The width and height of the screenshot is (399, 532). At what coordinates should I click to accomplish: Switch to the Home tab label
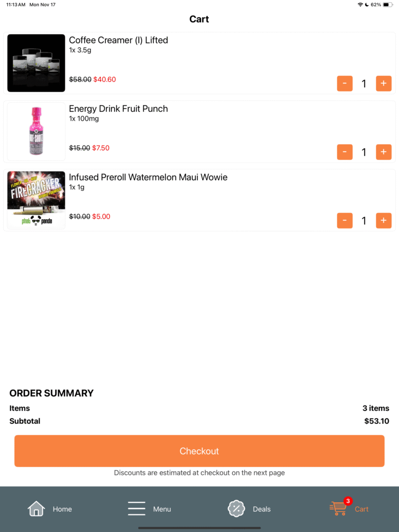coord(62,509)
